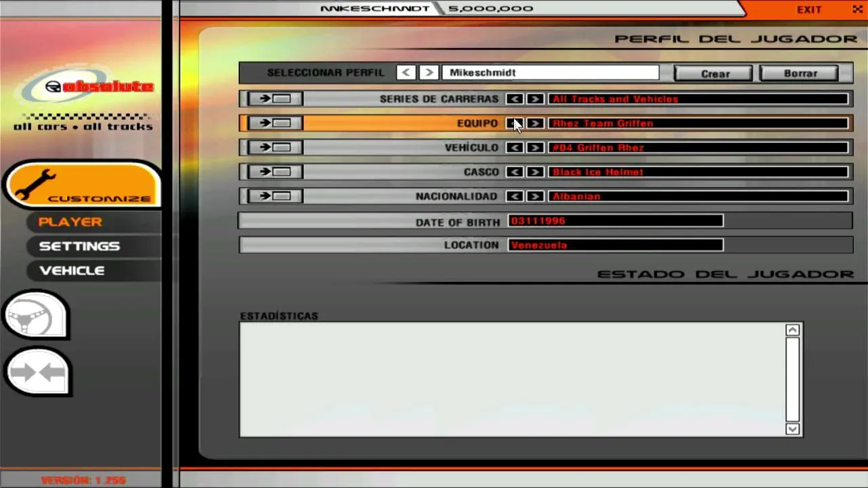Open the Vehicle submenu
Screen dimensions: 868x488
point(72,271)
